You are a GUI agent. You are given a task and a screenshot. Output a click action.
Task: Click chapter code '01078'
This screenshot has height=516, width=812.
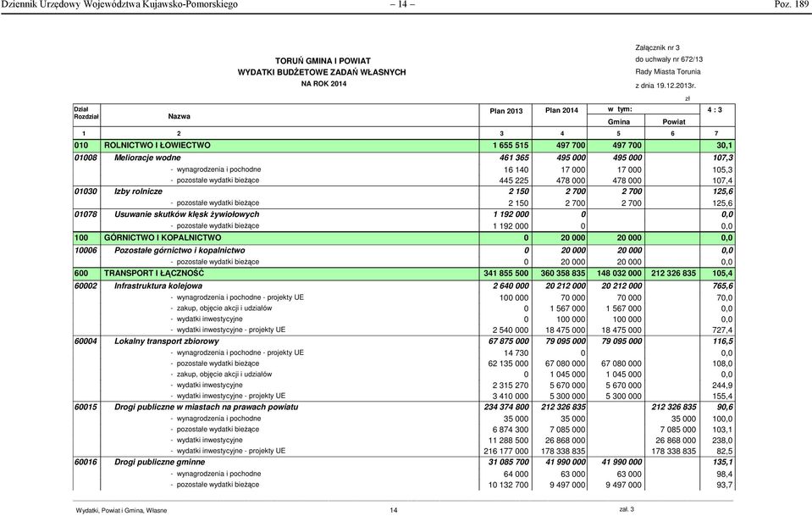tap(86, 214)
